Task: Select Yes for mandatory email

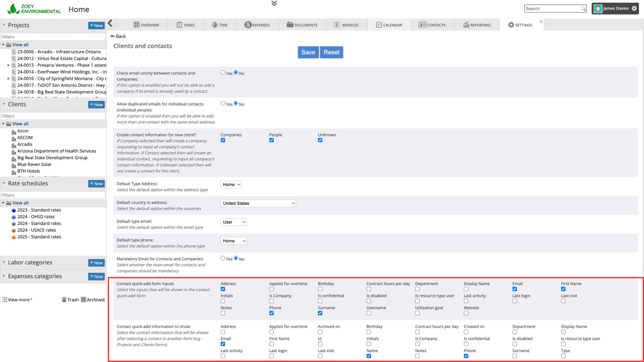Action: pos(223,258)
